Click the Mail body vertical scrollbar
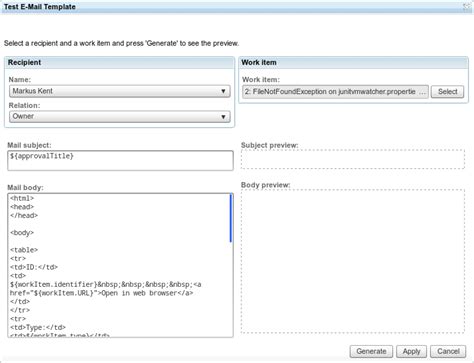474x363 pixels. coord(231,218)
